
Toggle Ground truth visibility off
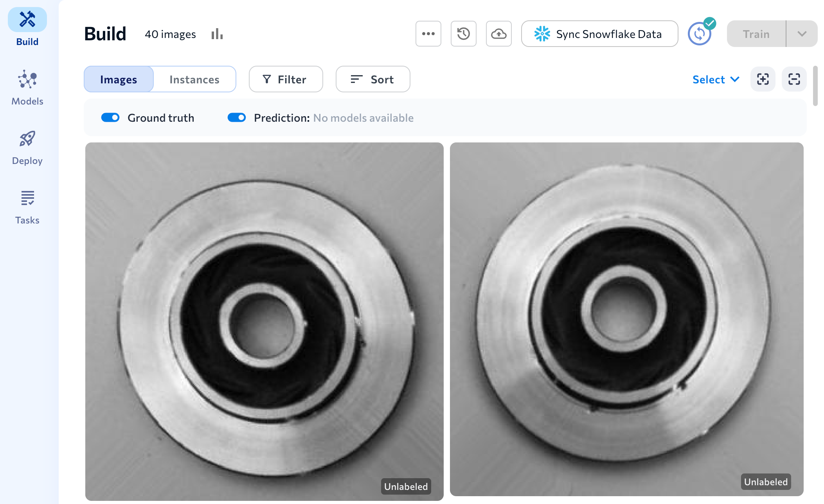(x=110, y=118)
